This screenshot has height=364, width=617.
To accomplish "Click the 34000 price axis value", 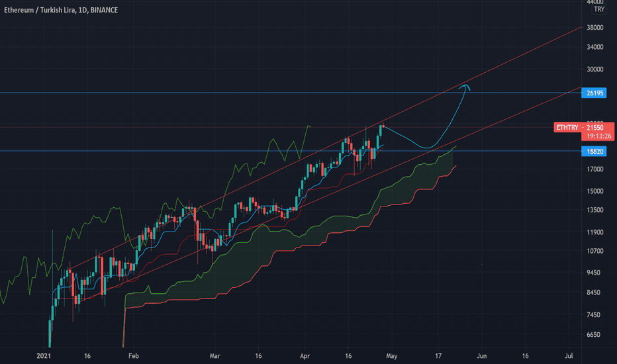I will click(595, 47).
